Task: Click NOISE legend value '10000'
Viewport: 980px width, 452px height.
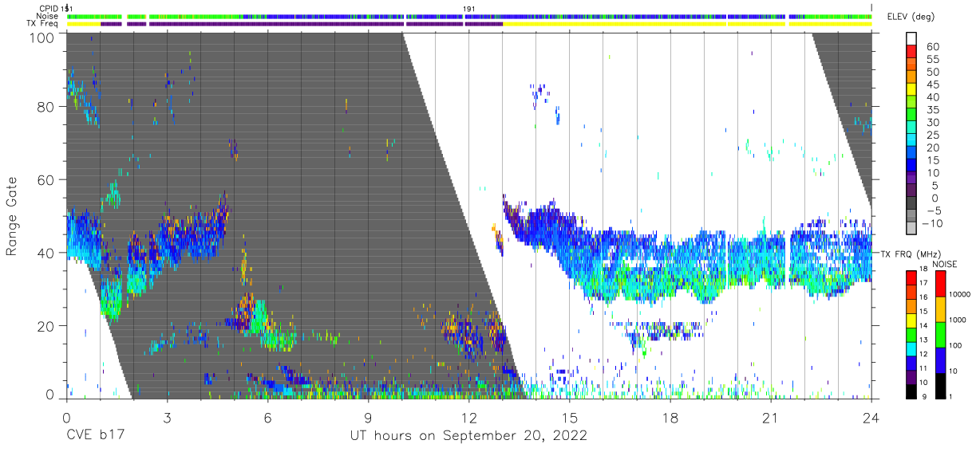Action: [x=960, y=295]
